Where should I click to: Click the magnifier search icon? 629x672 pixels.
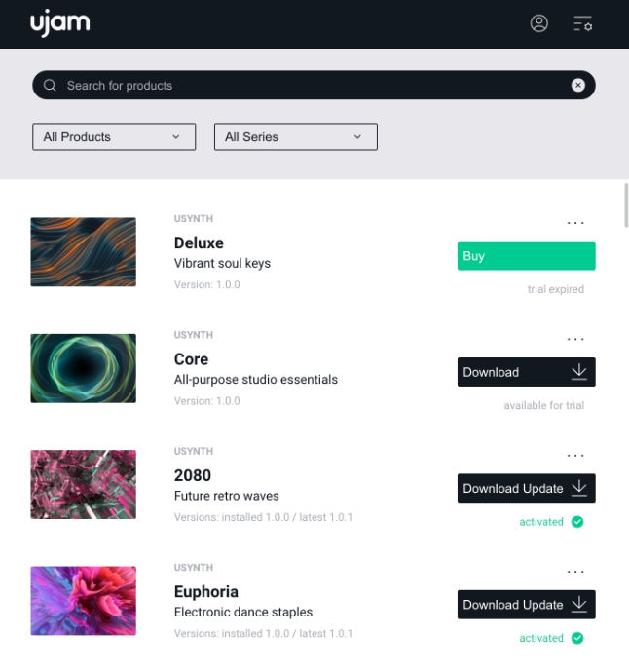[x=50, y=85]
